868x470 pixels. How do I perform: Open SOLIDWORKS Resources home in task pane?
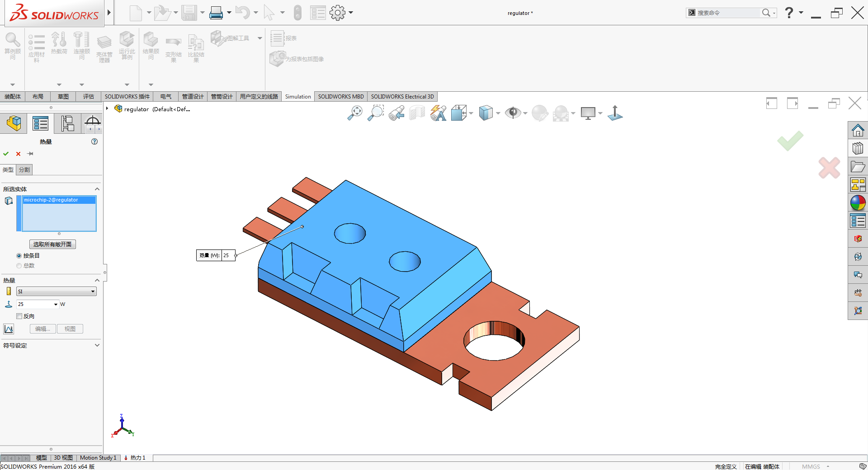(x=858, y=131)
